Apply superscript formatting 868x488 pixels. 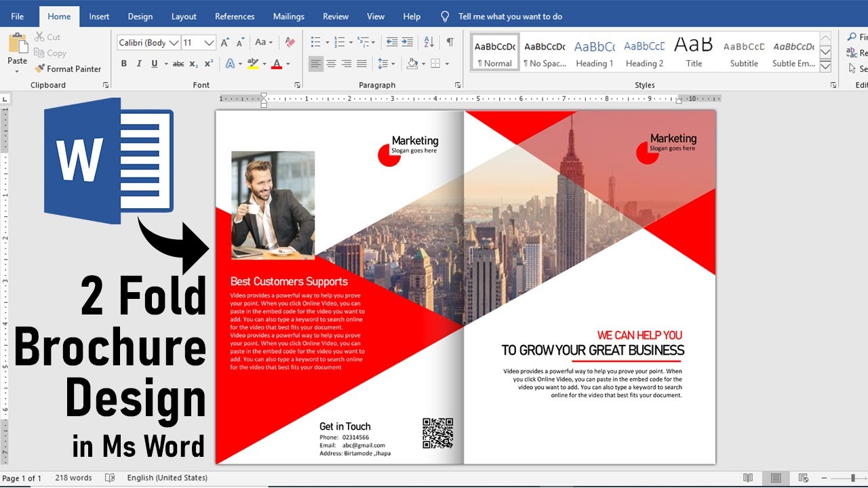(x=209, y=64)
